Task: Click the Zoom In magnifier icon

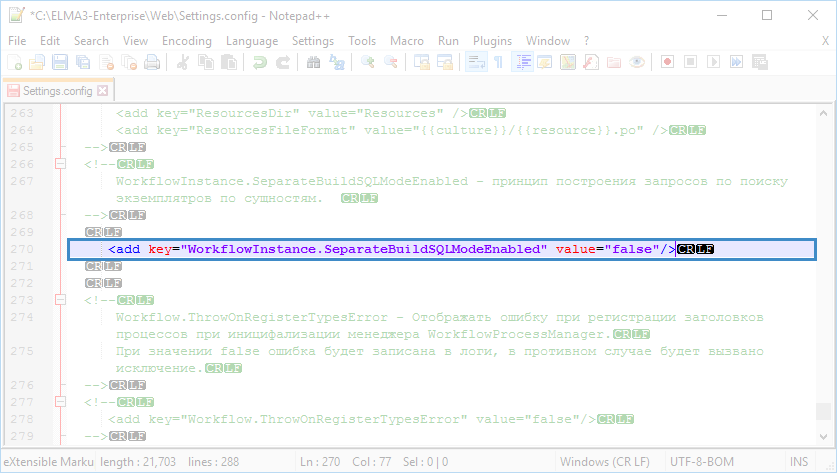Action: (368, 62)
